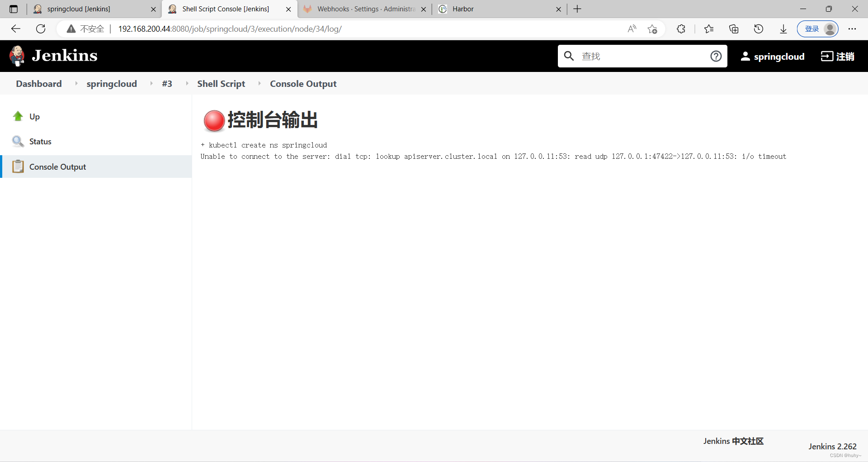Open springcloud user profile link
Image resolution: width=868 pixels, height=462 pixels.
click(779, 56)
